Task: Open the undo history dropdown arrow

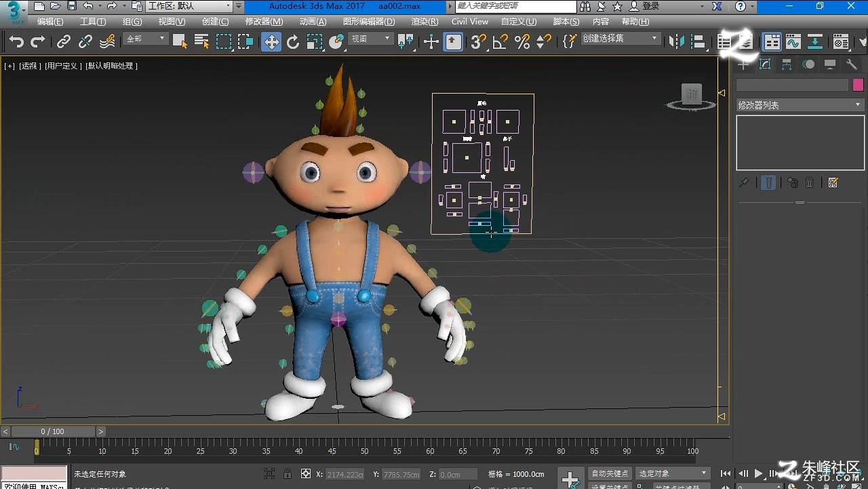Action: coord(100,6)
